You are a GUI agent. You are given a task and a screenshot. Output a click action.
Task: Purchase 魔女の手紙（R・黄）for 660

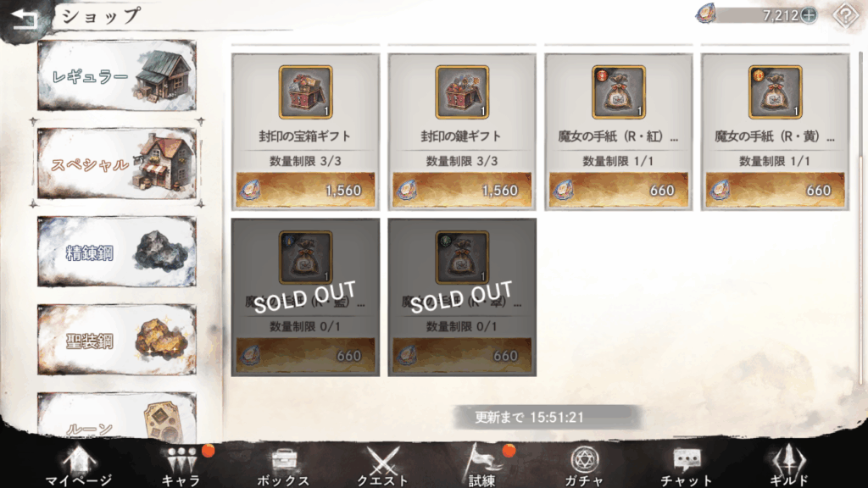tap(775, 190)
